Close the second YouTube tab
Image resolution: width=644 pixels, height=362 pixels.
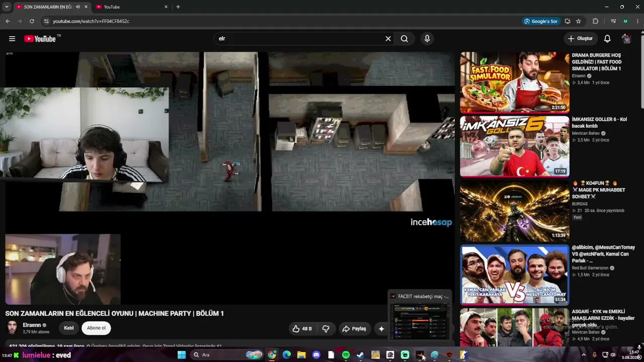tap(166, 7)
